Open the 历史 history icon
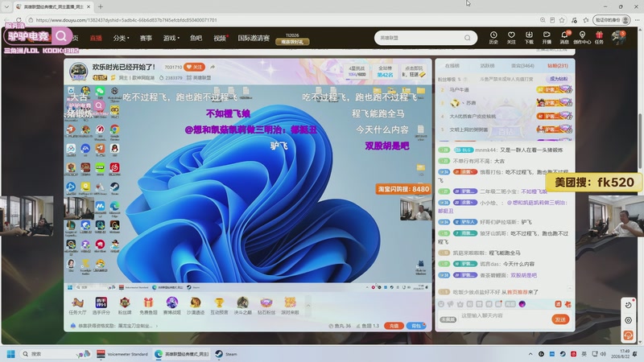Screen dimensions: 644x362 tap(493, 37)
